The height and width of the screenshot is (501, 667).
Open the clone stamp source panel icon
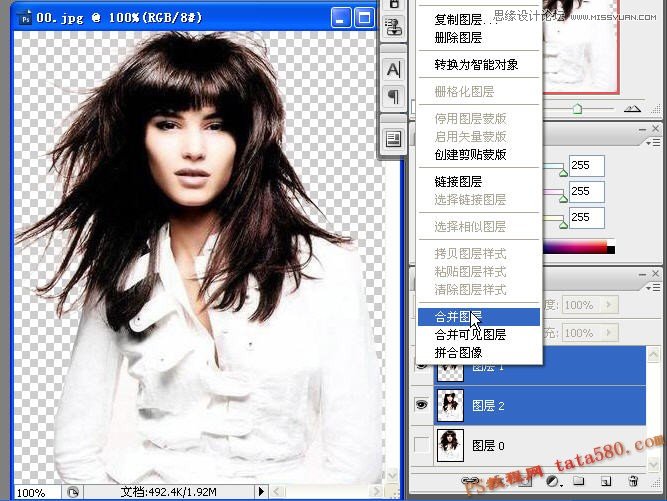pos(393,27)
